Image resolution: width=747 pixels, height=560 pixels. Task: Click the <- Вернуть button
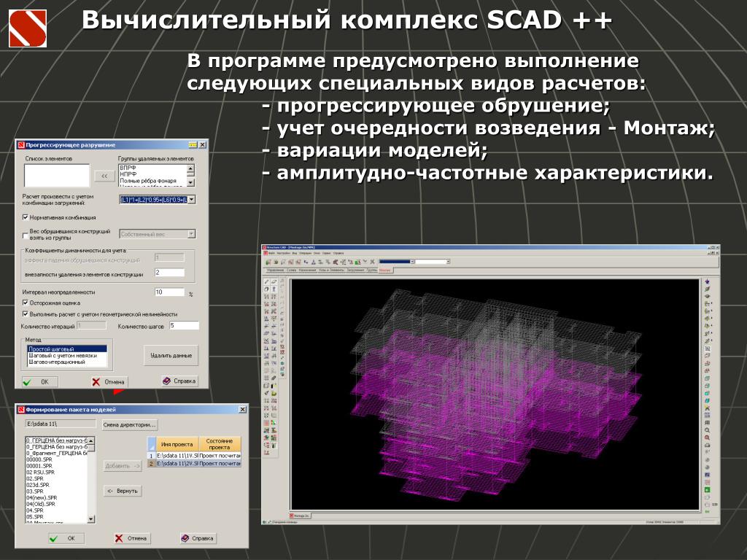(x=123, y=491)
